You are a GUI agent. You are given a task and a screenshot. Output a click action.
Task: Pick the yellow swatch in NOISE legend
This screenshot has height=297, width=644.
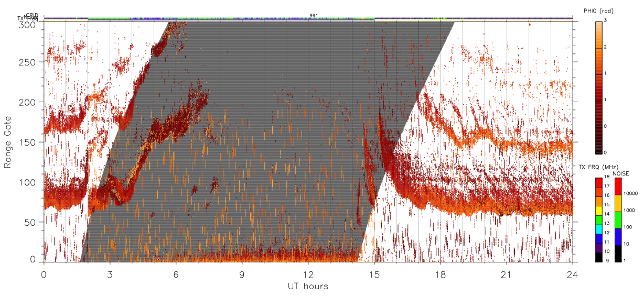coord(618,203)
